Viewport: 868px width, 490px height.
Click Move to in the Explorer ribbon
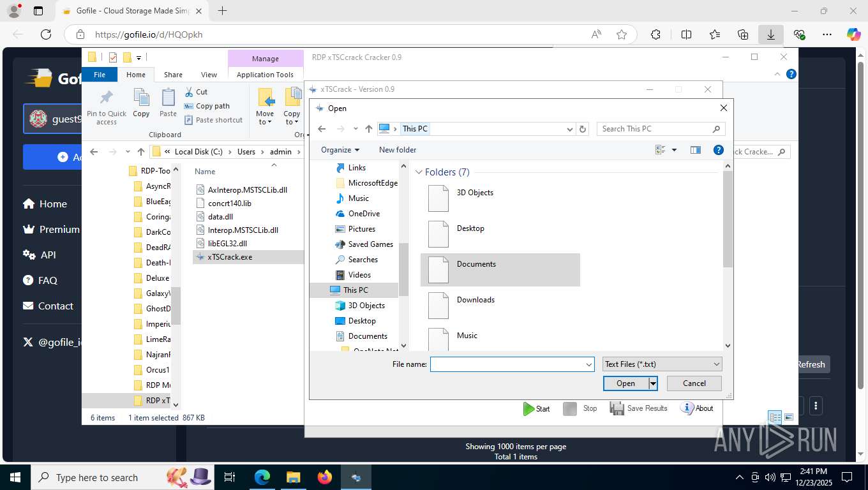[x=265, y=106]
